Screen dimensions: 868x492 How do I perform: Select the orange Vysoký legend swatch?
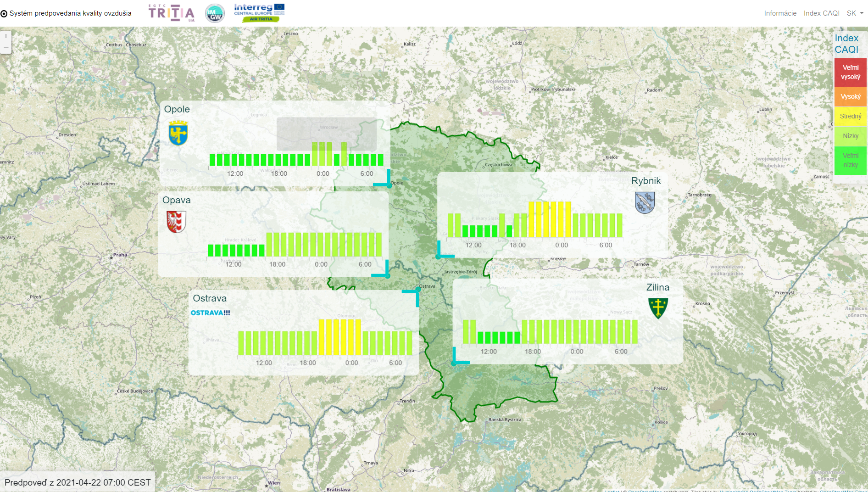(850, 96)
